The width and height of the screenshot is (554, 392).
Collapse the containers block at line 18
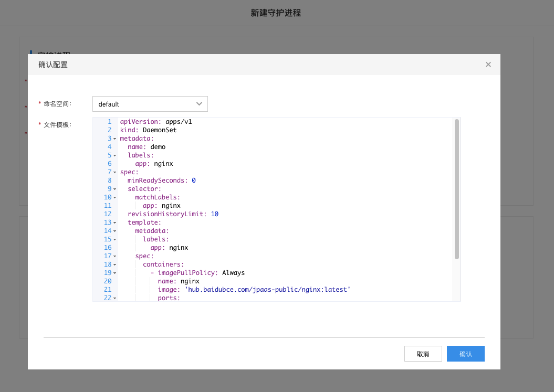click(x=115, y=265)
